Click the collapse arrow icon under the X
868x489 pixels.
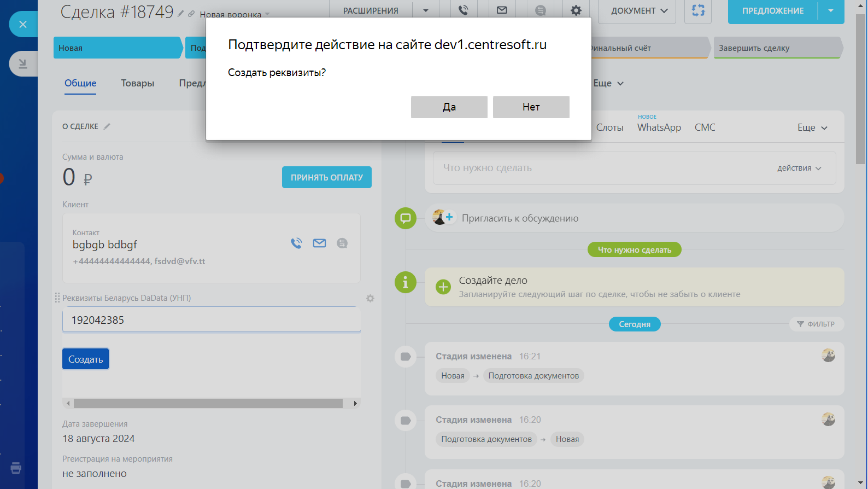click(x=23, y=63)
